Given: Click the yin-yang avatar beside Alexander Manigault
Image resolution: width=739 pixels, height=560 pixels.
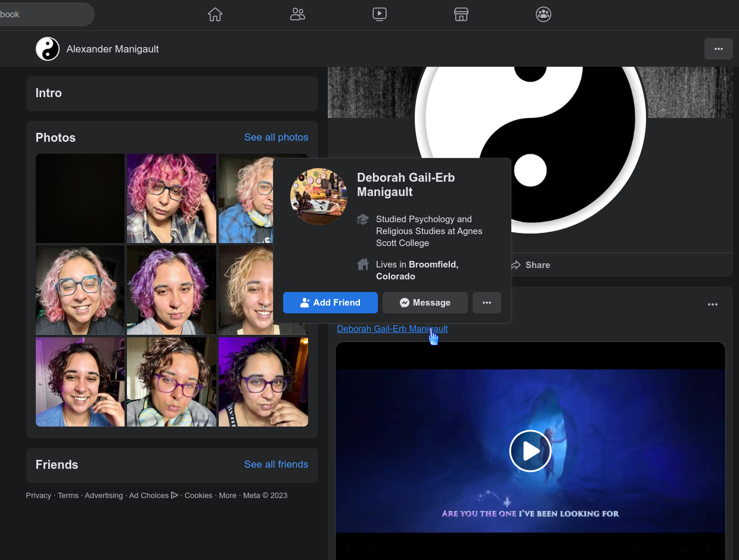Looking at the screenshot, I should click(48, 49).
